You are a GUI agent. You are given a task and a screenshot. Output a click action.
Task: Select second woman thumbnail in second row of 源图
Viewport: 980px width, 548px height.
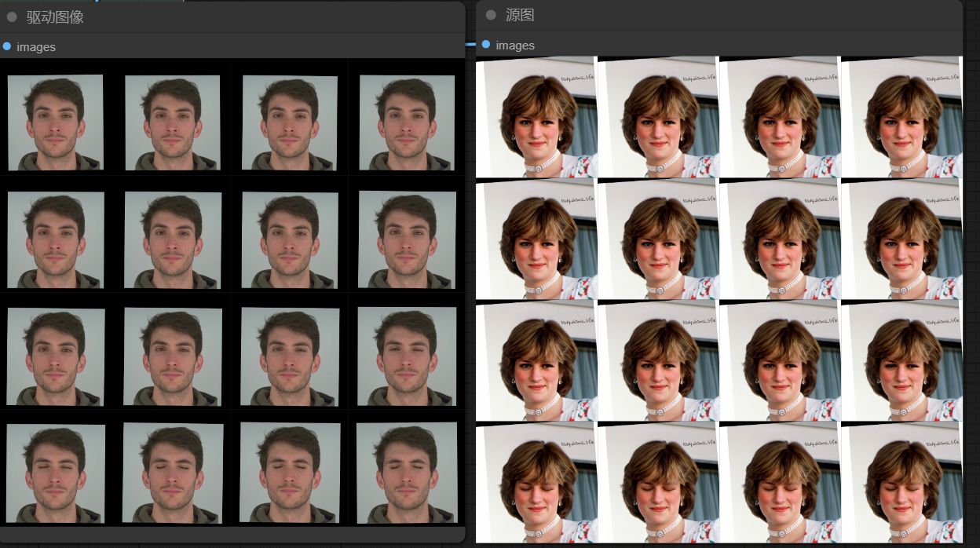pyautogui.click(x=658, y=239)
